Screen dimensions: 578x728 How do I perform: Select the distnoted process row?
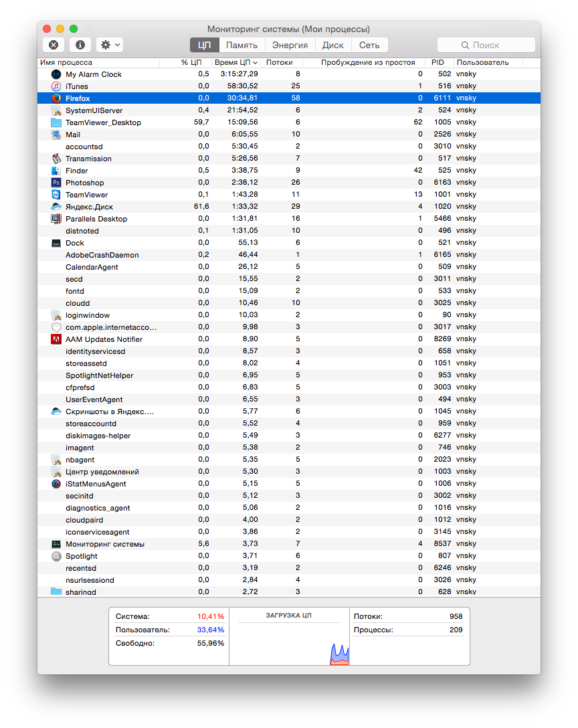tap(289, 232)
